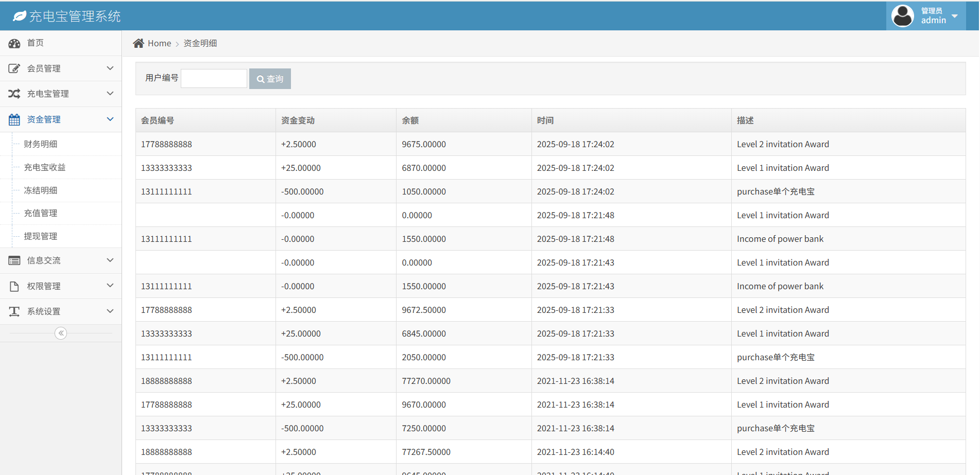Click the shuffle icon beside 充电宝管理
This screenshot has height=475, width=980.
point(14,94)
